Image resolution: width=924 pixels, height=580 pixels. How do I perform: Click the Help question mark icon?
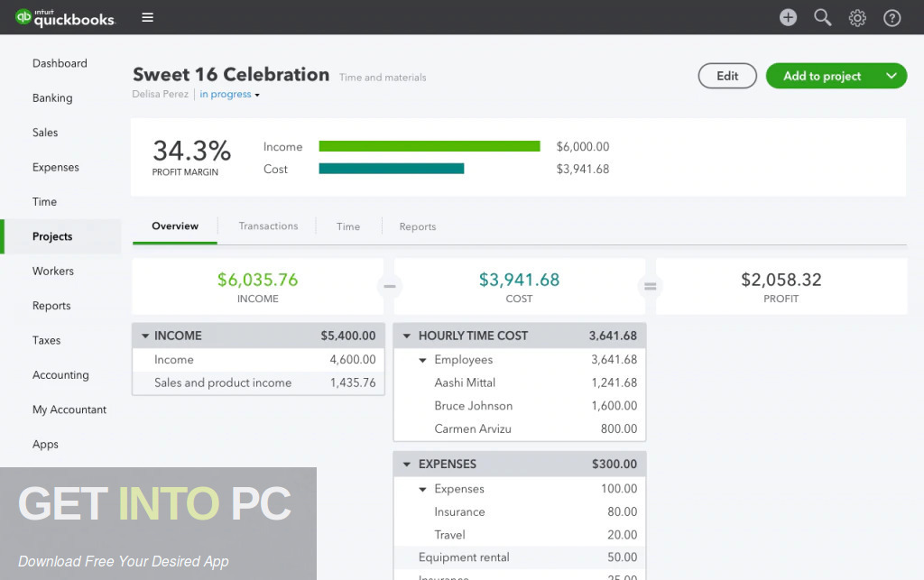pyautogui.click(x=892, y=17)
